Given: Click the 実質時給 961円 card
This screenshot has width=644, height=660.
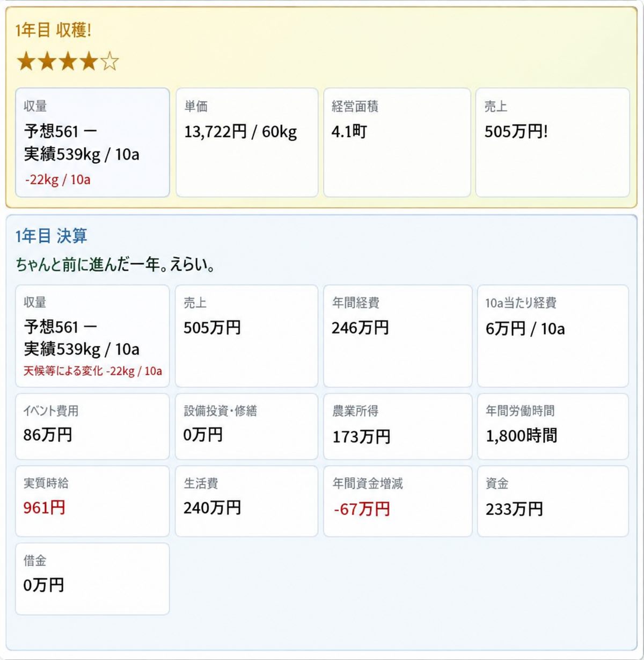Looking at the screenshot, I should pyautogui.click(x=92, y=501).
